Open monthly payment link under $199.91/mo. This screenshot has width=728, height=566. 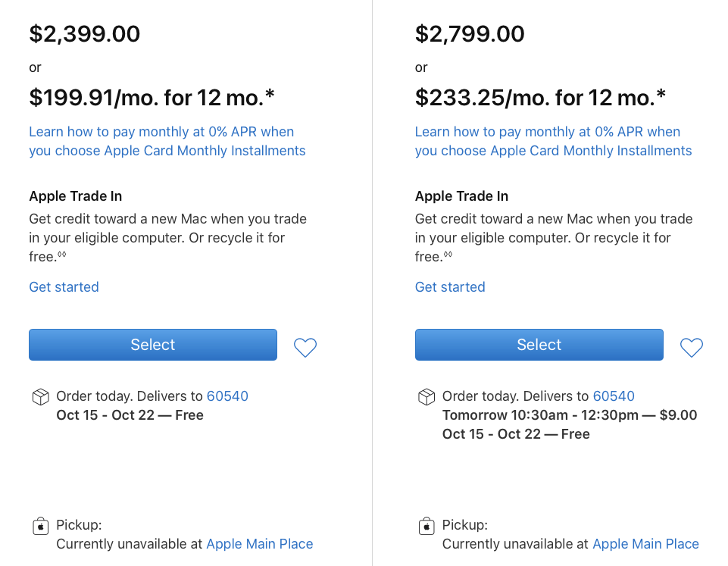click(167, 141)
